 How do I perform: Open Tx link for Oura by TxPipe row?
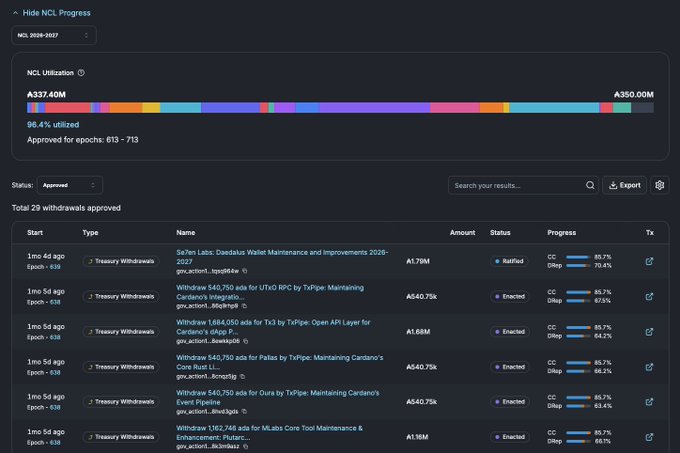[649, 402]
